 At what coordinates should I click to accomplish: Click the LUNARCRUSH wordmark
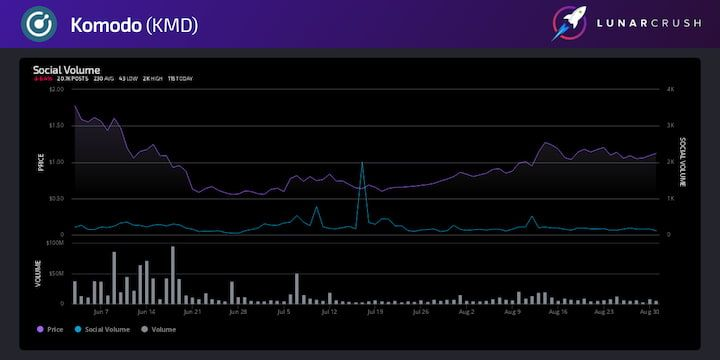pyautogui.click(x=648, y=23)
